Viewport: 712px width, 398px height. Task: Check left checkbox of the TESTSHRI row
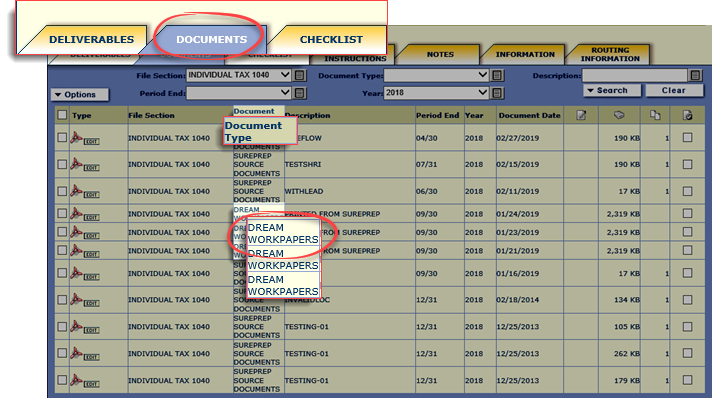point(62,164)
